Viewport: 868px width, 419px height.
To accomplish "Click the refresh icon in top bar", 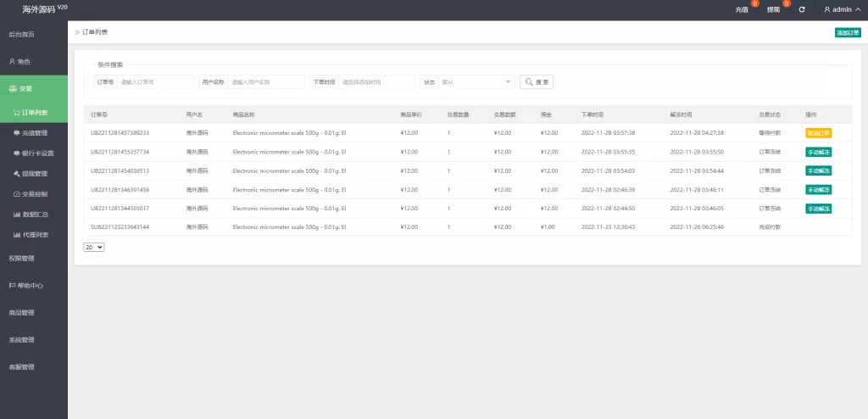I will pos(802,9).
